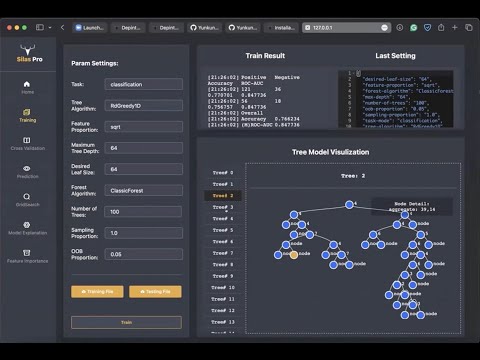
Task: Click the shield privacy extension icon
Action: (427, 28)
